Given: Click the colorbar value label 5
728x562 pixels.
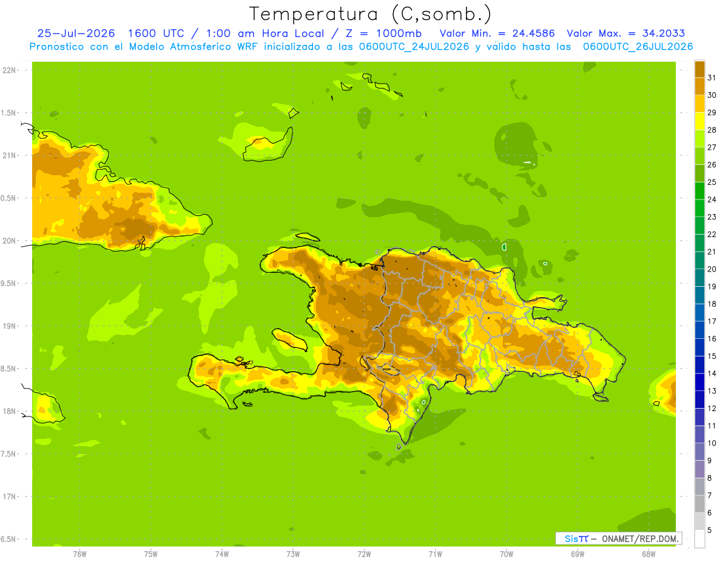Looking at the screenshot, I should pos(709,530).
